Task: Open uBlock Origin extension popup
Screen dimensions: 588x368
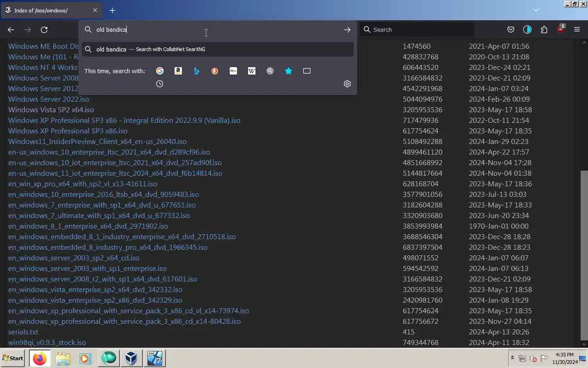Action: point(560,29)
